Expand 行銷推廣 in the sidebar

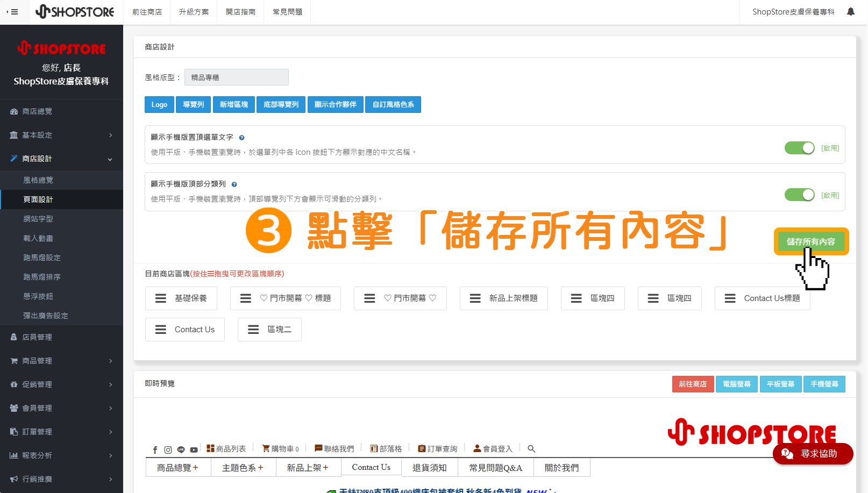click(61, 479)
